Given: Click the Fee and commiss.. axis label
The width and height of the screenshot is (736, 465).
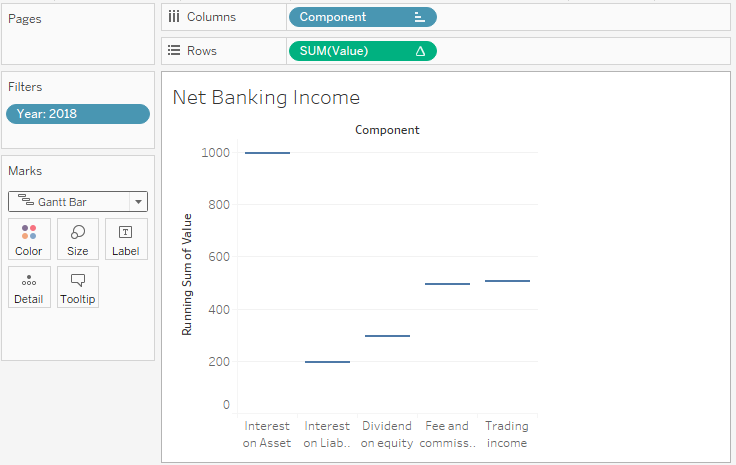Looking at the screenshot, I should (x=447, y=435).
